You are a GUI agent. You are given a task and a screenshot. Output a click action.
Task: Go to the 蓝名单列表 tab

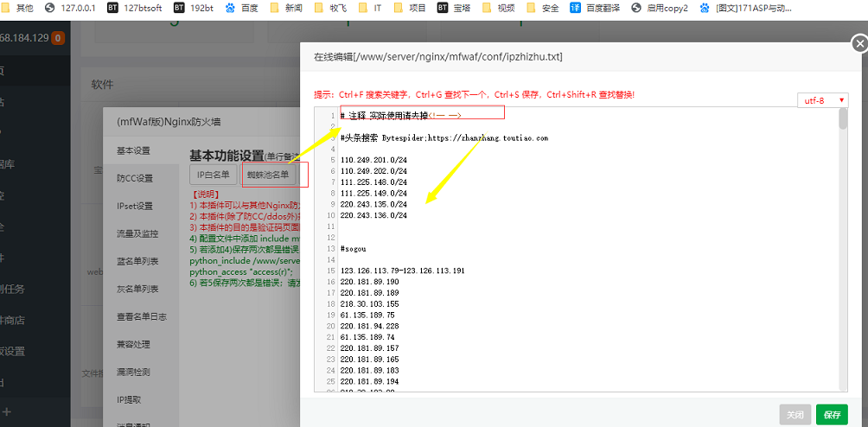pyautogui.click(x=137, y=261)
